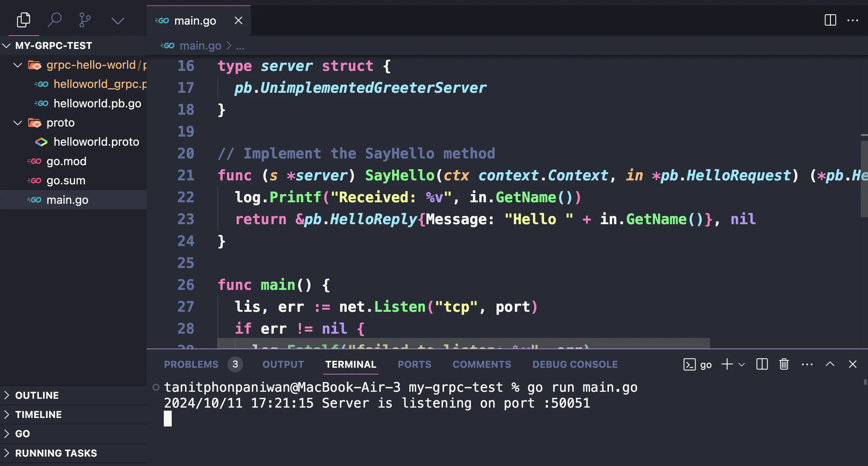
Task: Open editor More Actions menu
Action: (x=852, y=20)
